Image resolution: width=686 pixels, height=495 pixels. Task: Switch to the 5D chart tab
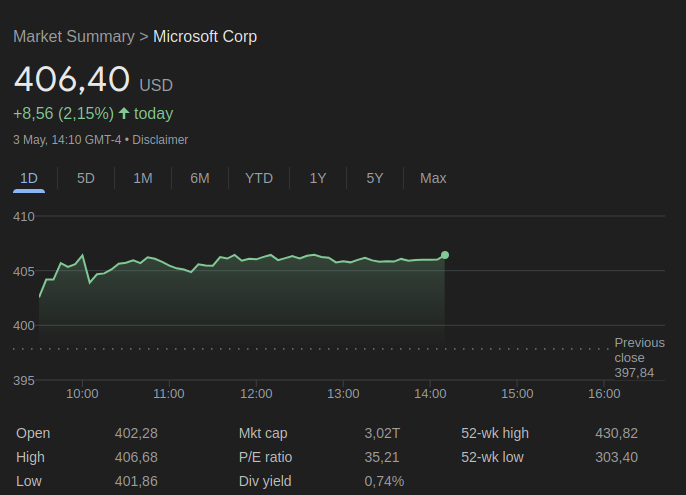point(86,179)
